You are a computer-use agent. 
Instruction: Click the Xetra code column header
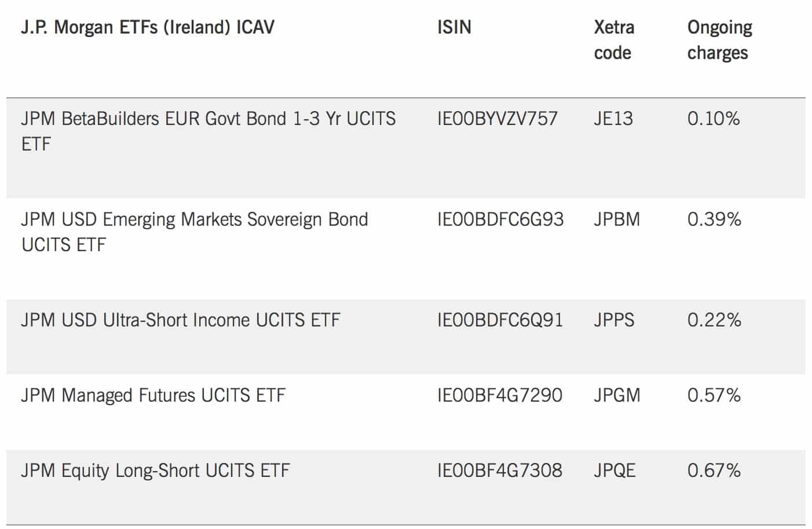click(x=613, y=40)
